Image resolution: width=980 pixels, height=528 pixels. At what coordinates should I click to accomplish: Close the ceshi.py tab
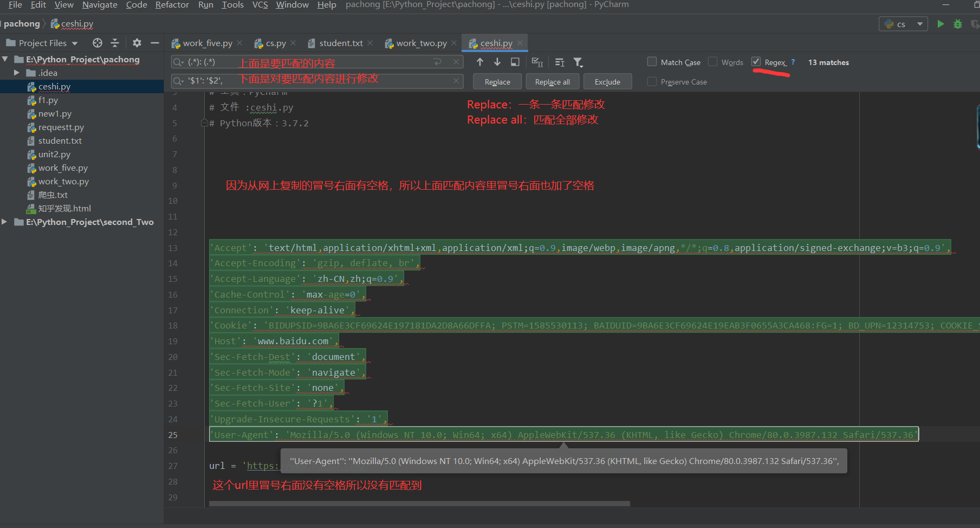click(x=520, y=43)
